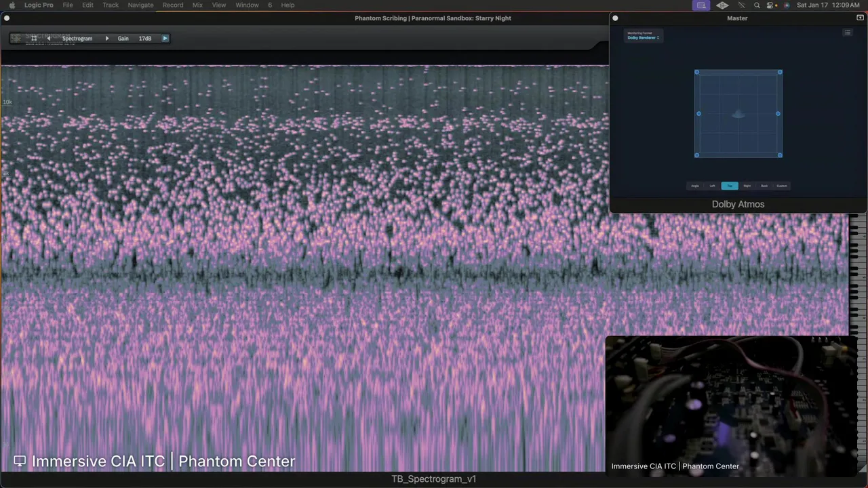Viewport: 868px width, 488px height.
Task: Click the Universal Audio diamond menu bar icon
Action: [722, 5]
